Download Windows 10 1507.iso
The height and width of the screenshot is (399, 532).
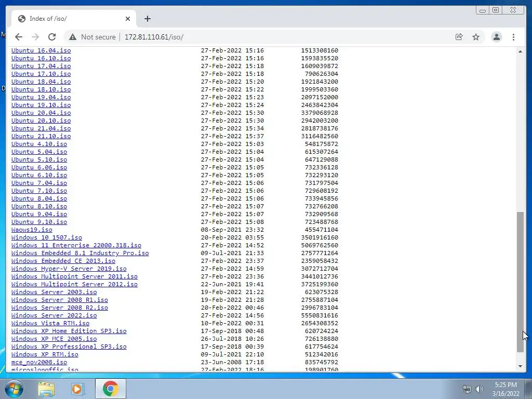coord(46,238)
